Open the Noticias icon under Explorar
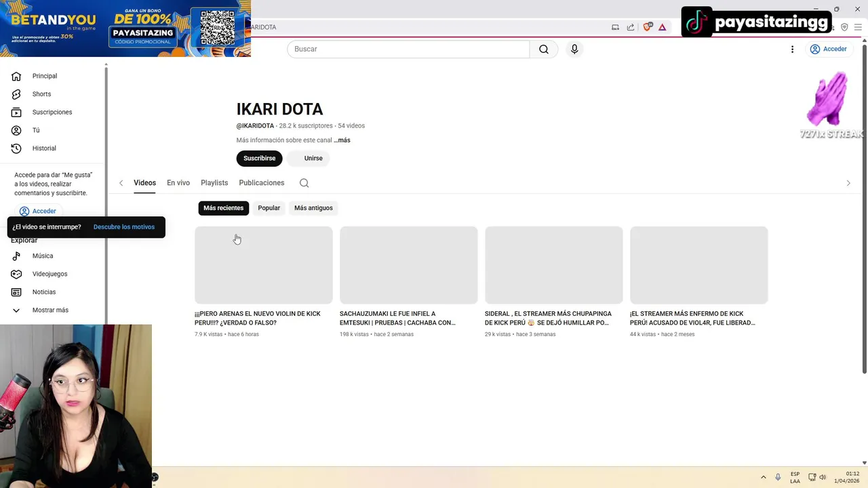The height and width of the screenshot is (488, 868). click(16, 292)
